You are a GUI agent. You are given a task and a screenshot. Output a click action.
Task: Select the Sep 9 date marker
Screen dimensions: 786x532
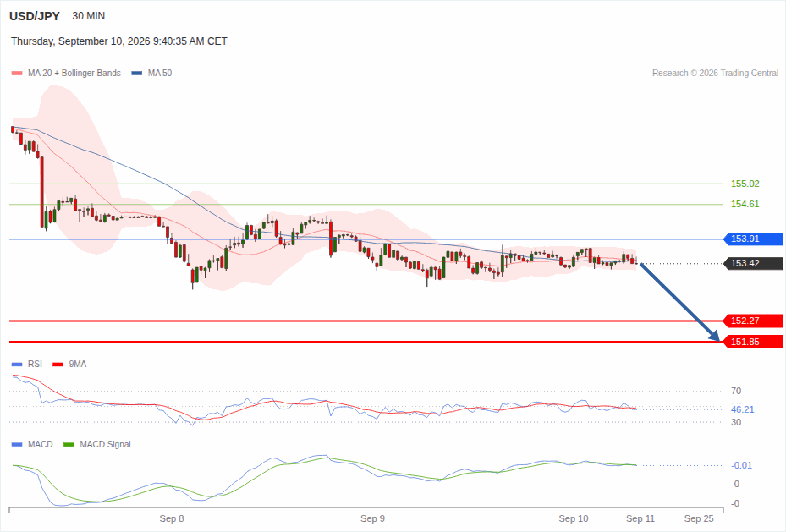point(372,518)
